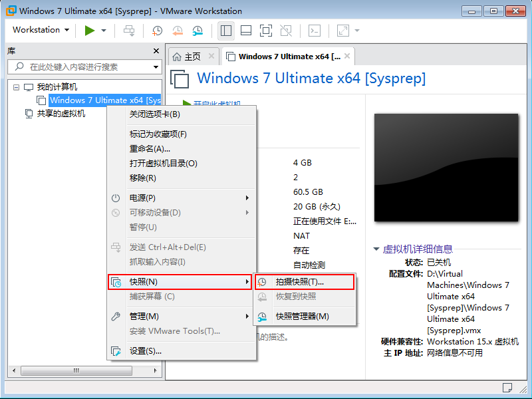Image resolution: width=532 pixels, height=399 pixels.
Task: Click the take snapshot clock icon in toolbar
Action: [157, 30]
